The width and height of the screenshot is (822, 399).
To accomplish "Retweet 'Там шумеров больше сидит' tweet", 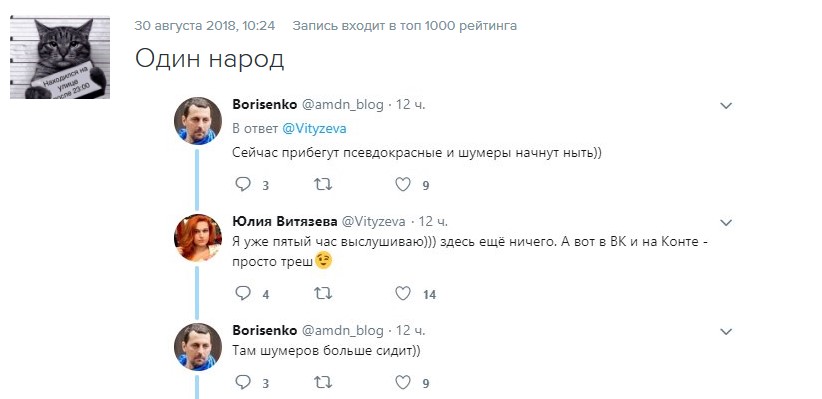I will pyautogui.click(x=323, y=383).
